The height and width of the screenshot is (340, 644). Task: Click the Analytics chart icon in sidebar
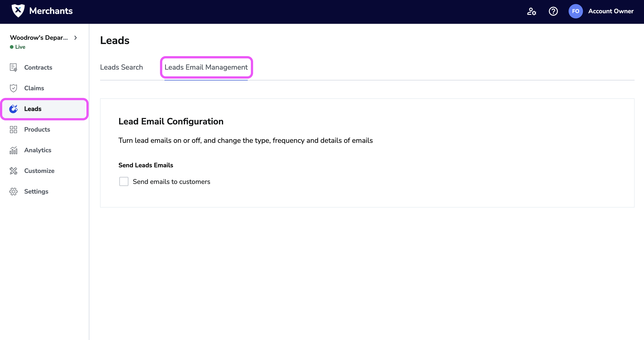point(13,150)
